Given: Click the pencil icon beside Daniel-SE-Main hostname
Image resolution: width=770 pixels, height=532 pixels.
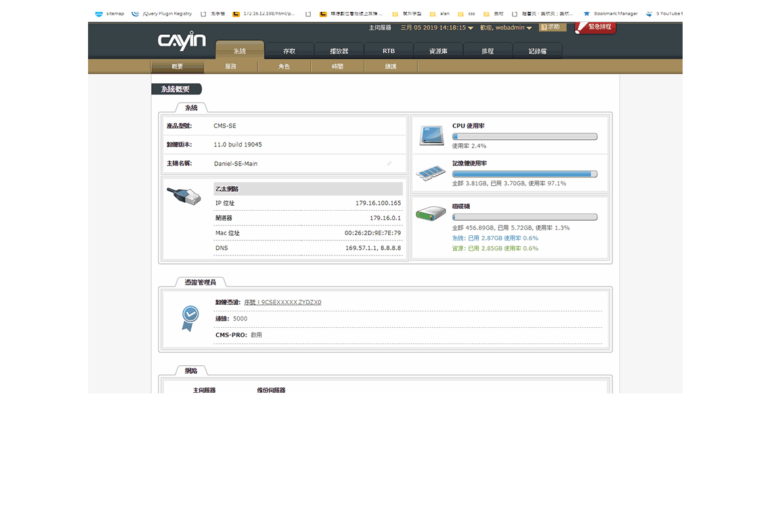Looking at the screenshot, I should (389, 164).
